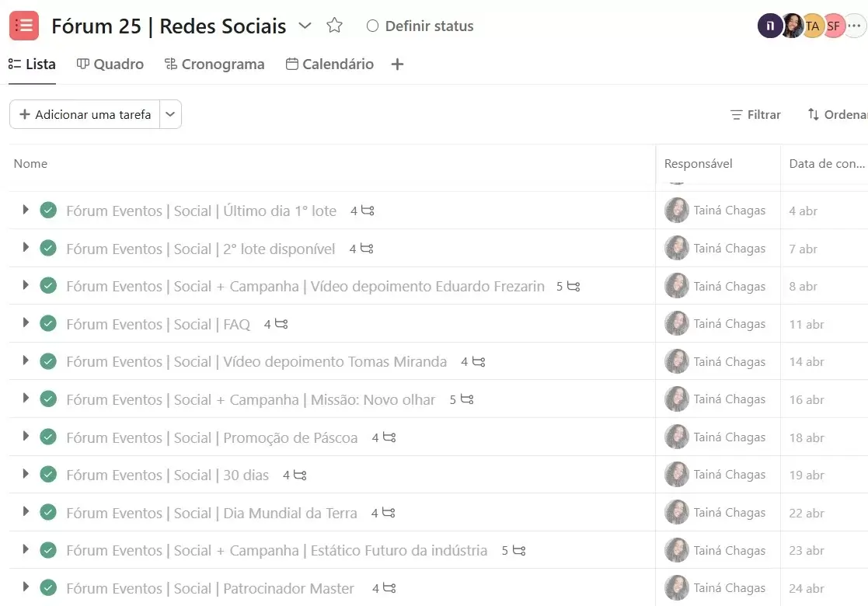Open the more members ellipsis icon
The width and height of the screenshot is (868, 606).
(x=855, y=26)
